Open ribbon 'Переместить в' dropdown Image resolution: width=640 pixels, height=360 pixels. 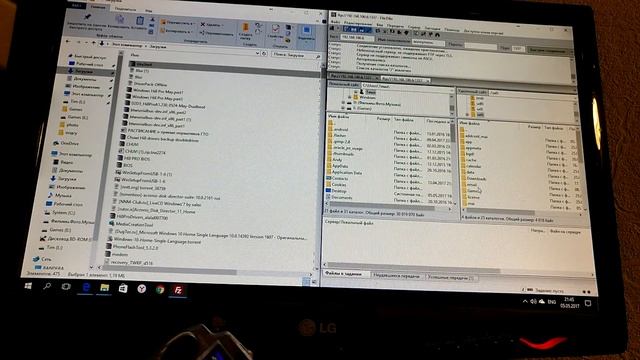(x=178, y=22)
